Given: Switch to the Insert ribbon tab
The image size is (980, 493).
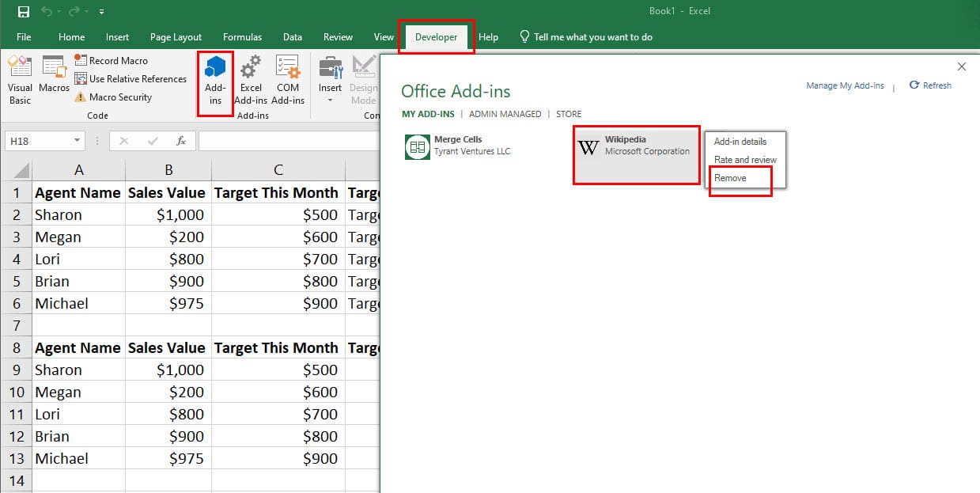Looking at the screenshot, I should (x=117, y=37).
